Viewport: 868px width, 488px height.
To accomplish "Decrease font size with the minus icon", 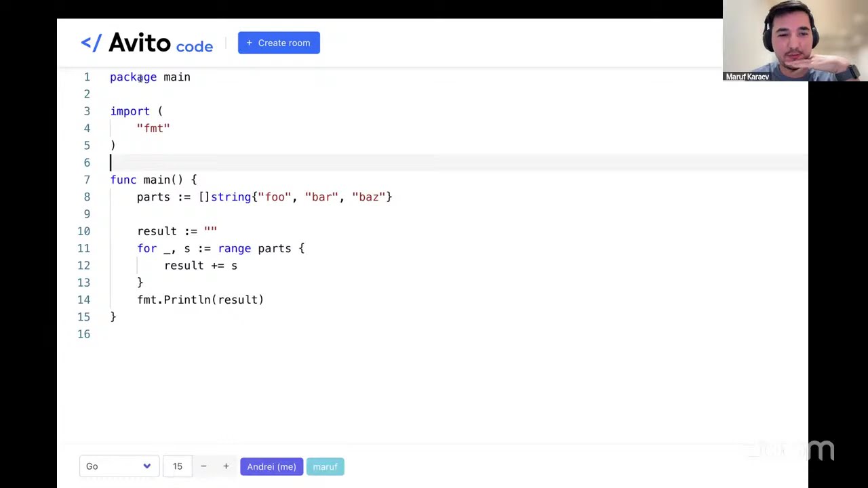I will 203,466.
